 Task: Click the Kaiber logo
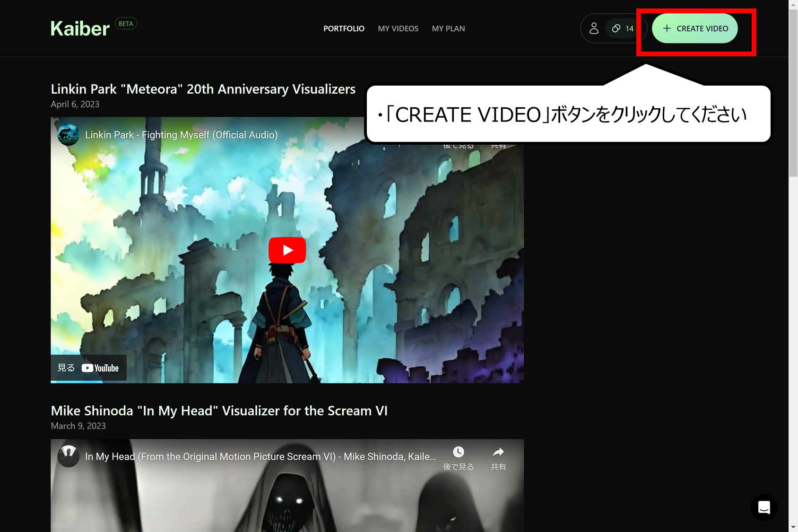pos(80,29)
